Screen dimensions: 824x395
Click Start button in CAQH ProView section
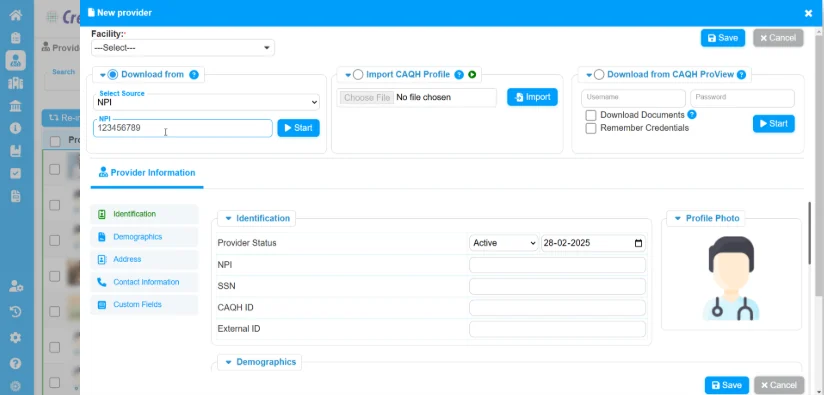(774, 124)
